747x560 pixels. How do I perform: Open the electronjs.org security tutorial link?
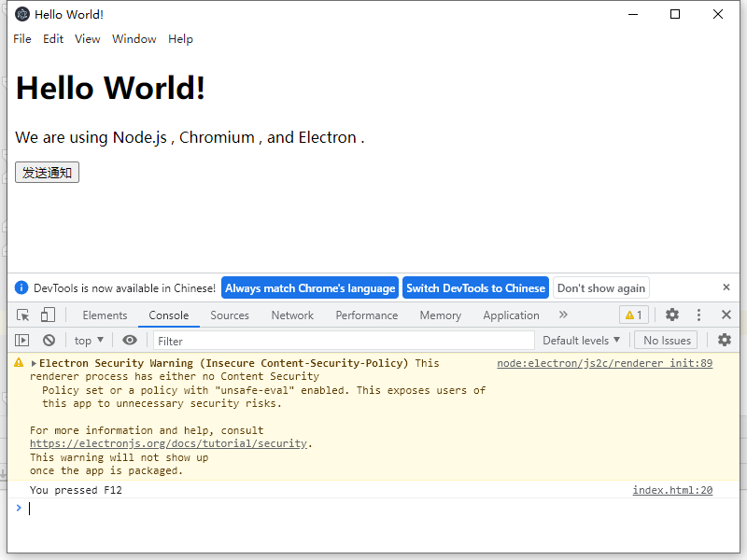tap(168, 443)
